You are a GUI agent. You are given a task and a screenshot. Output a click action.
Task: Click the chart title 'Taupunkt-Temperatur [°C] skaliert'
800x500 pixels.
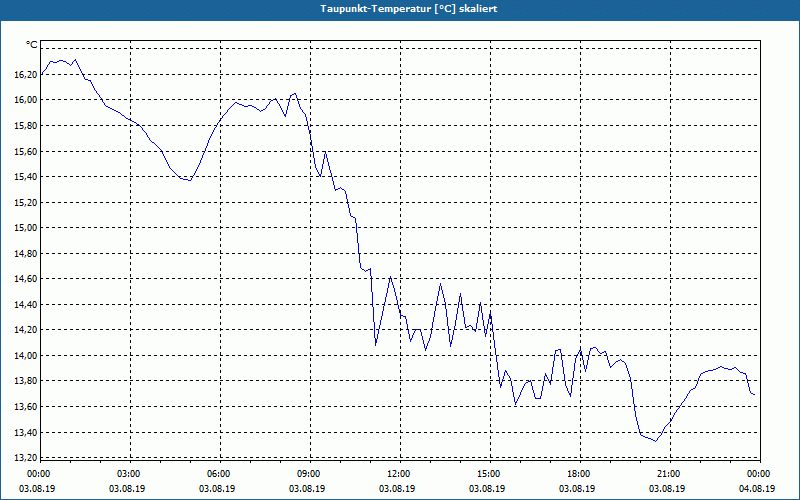409,9
